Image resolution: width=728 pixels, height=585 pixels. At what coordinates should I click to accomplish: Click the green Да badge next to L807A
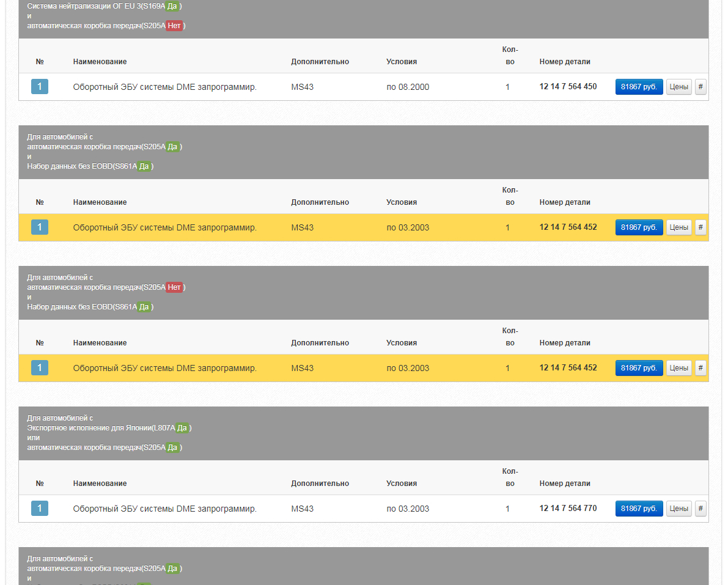[182, 428]
